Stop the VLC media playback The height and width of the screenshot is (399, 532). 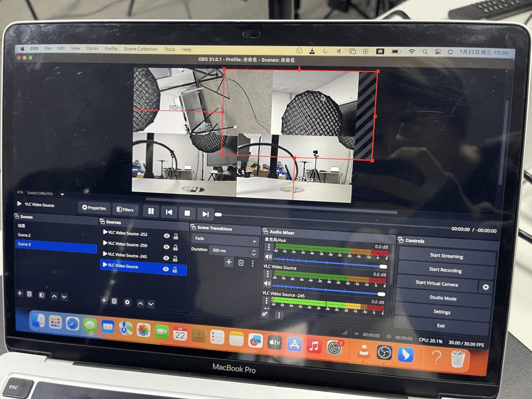187,213
